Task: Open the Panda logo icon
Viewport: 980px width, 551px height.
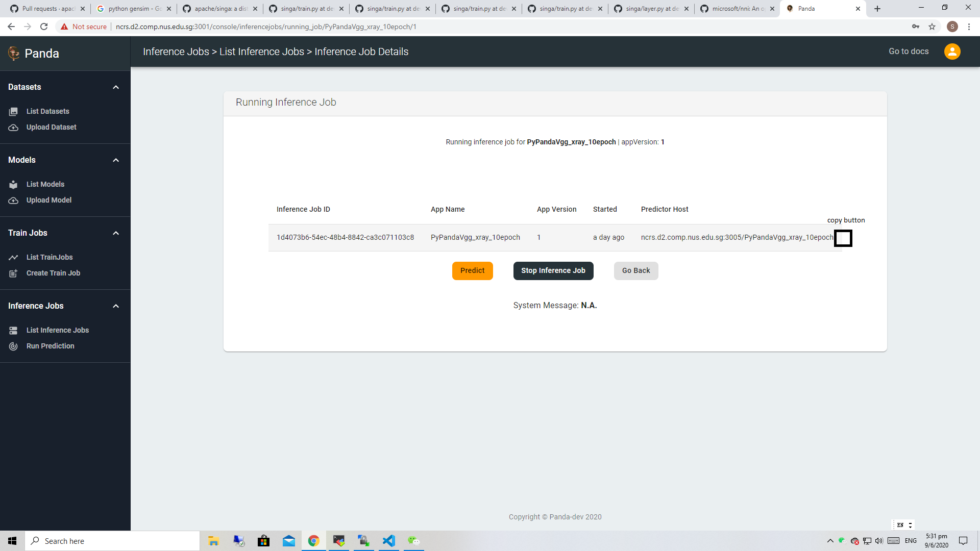Action: click(x=14, y=53)
